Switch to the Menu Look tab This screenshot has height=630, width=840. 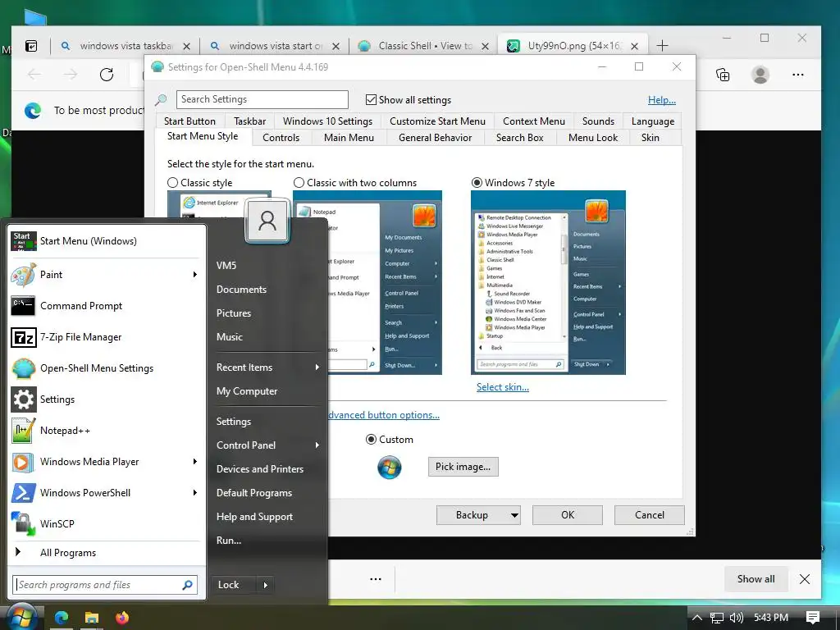(592, 138)
